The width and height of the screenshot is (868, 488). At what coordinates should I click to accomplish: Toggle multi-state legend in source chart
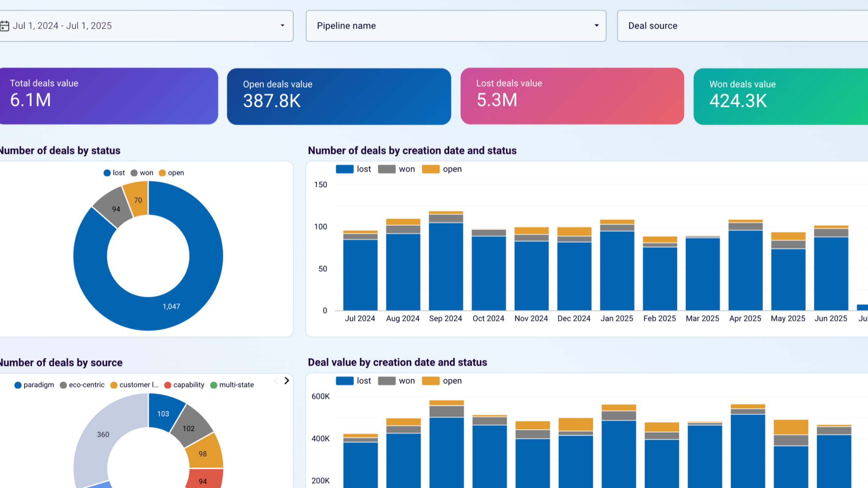[x=232, y=385]
